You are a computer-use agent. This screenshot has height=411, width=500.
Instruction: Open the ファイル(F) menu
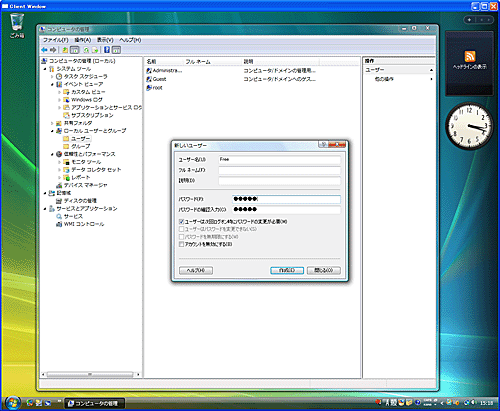(x=55, y=40)
